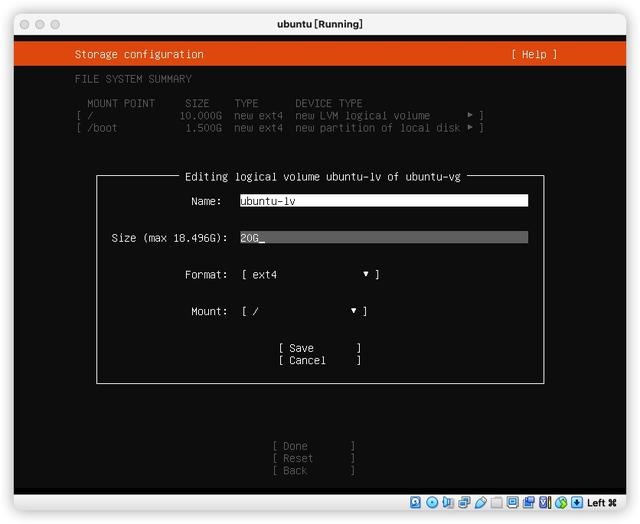This screenshot has width=640, height=524.
Task: Click the Cancel button in dialog
Action: tap(320, 360)
